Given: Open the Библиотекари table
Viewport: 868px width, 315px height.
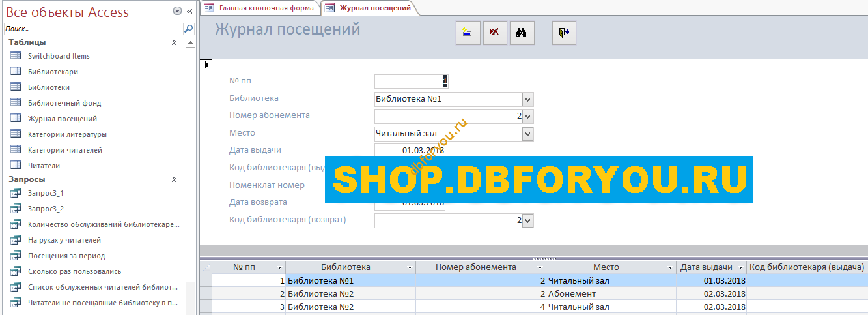Looking at the screenshot, I should [53, 72].
